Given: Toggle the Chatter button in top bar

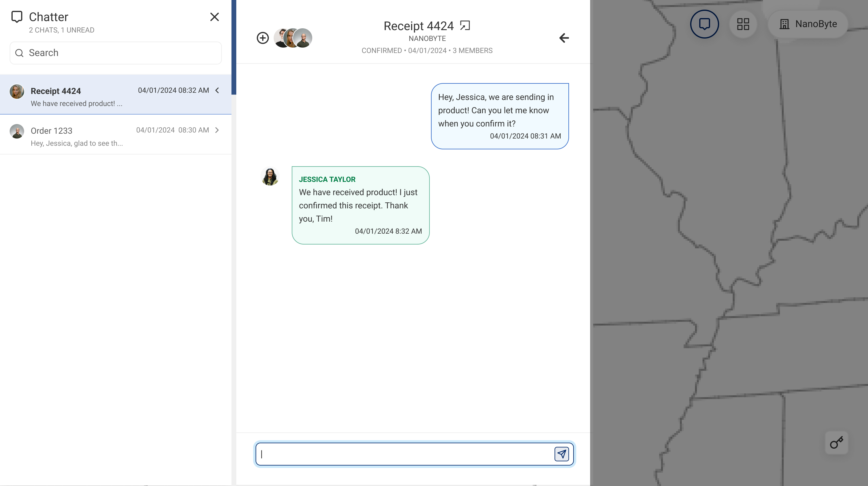Looking at the screenshot, I should [x=704, y=24].
